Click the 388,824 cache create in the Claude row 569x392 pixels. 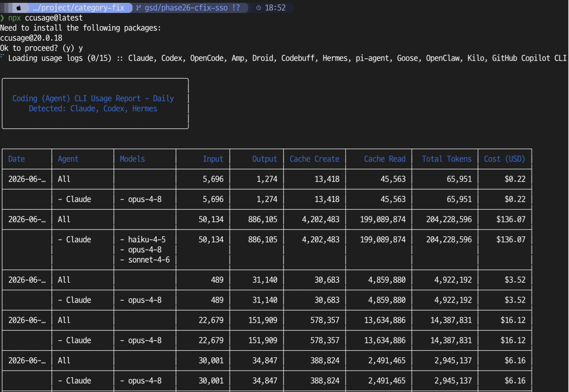click(x=325, y=381)
